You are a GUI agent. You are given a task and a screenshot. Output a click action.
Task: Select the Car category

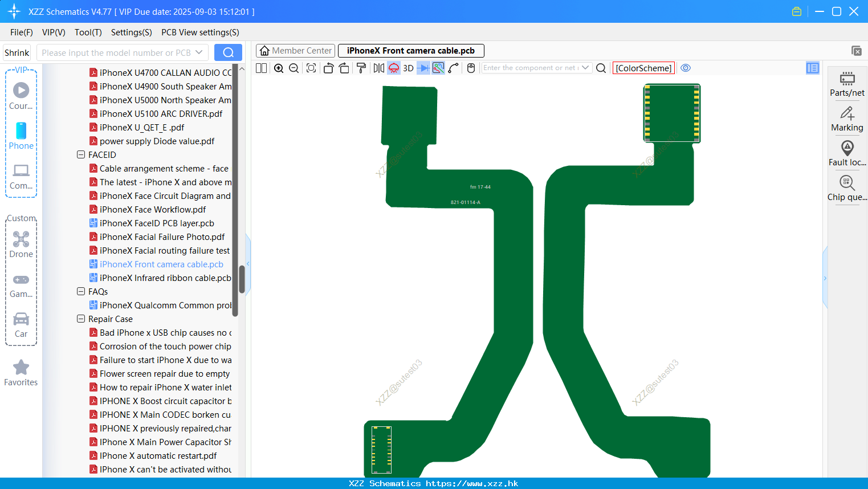click(x=21, y=325)
